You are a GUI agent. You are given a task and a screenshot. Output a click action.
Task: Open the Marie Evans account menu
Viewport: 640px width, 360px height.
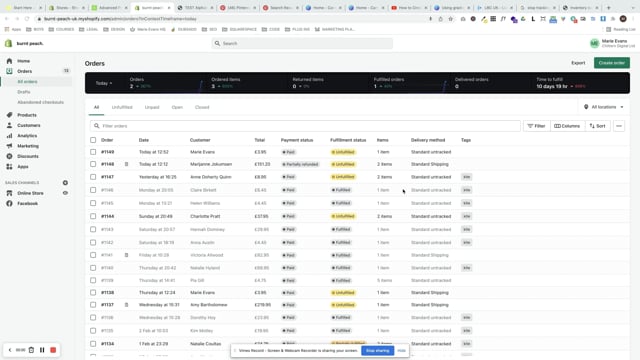611,43
